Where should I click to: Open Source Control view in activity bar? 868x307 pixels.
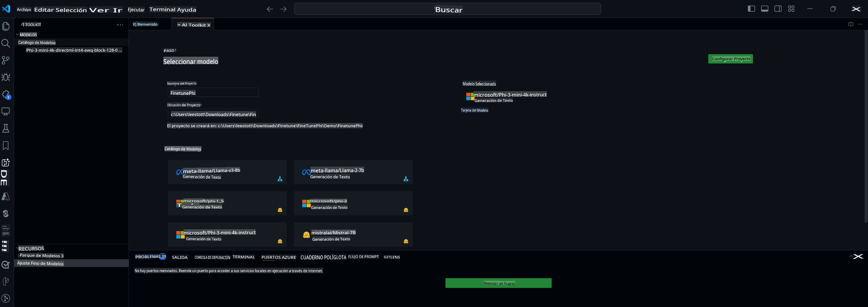6,60
